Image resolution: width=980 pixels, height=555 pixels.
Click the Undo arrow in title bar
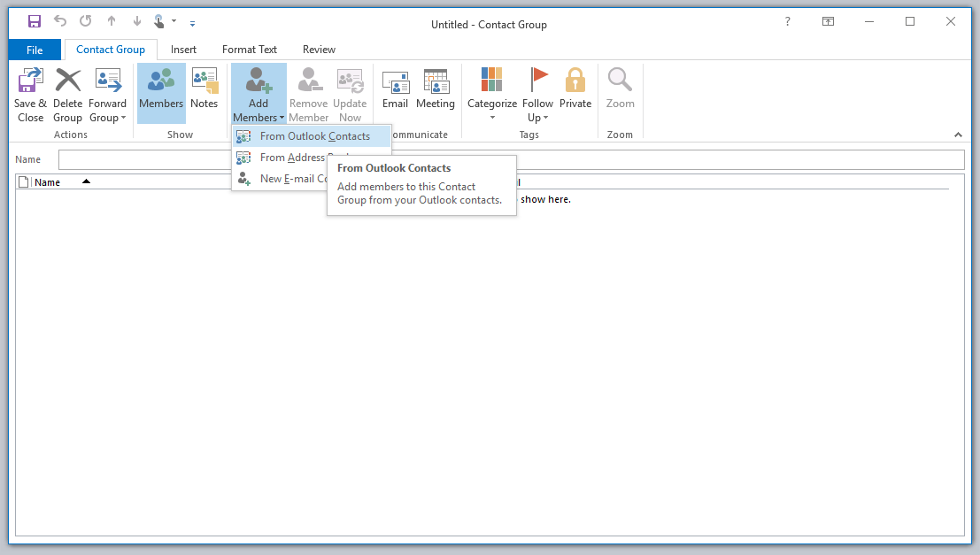pos(60,21)
